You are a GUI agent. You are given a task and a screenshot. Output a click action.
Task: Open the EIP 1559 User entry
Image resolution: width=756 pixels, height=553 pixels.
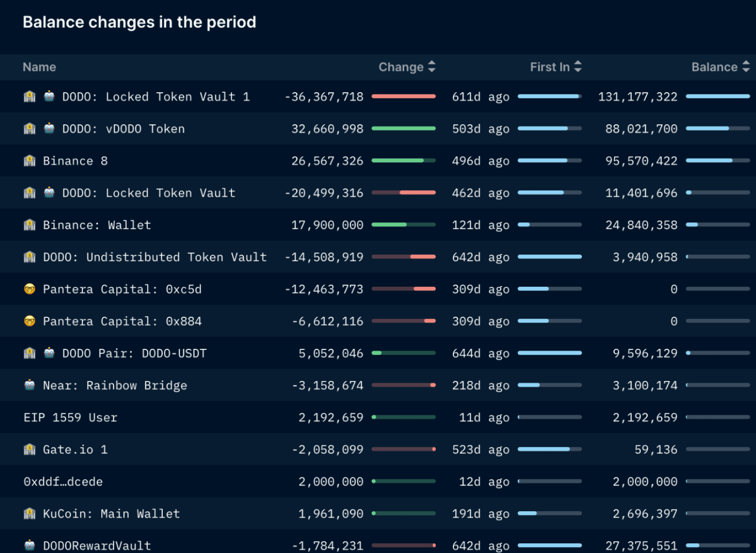coord(70,417)
